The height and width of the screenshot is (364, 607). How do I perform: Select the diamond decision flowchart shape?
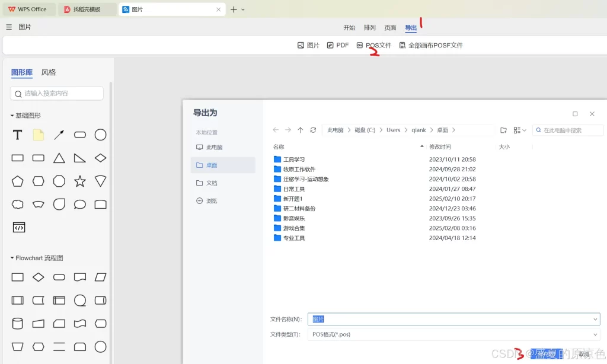point(38,277)
